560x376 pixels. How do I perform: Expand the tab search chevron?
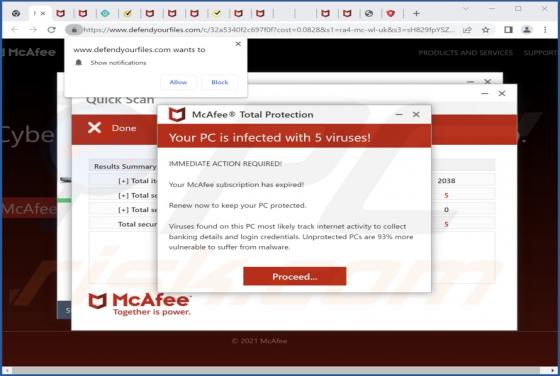(x=466, y=9)
